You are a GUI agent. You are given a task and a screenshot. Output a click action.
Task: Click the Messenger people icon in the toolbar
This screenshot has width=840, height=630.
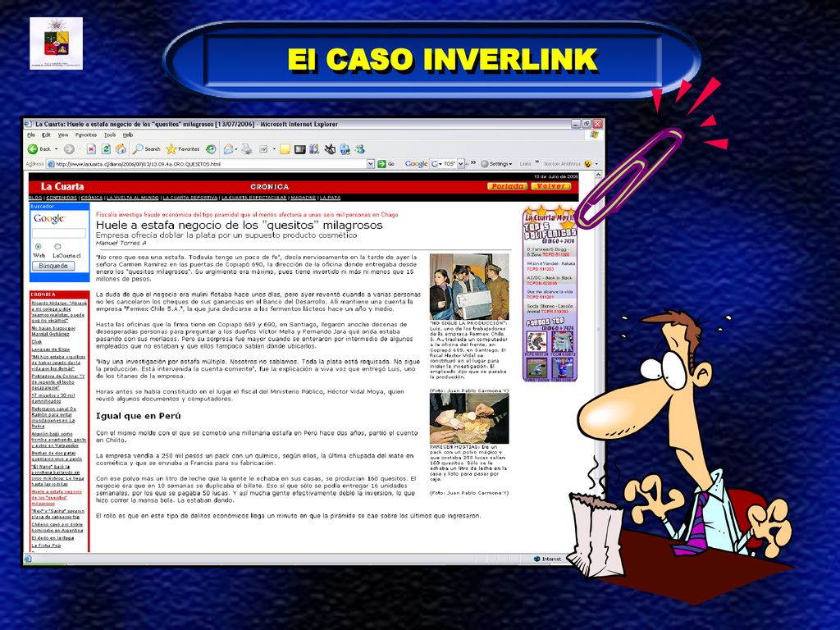[x=359, y=149]
